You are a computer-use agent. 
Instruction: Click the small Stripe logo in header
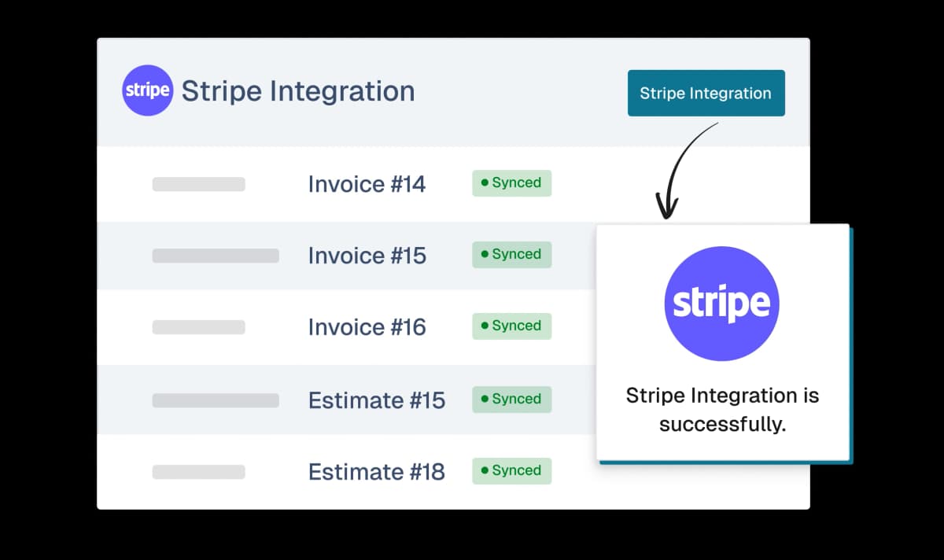[148, 90]
